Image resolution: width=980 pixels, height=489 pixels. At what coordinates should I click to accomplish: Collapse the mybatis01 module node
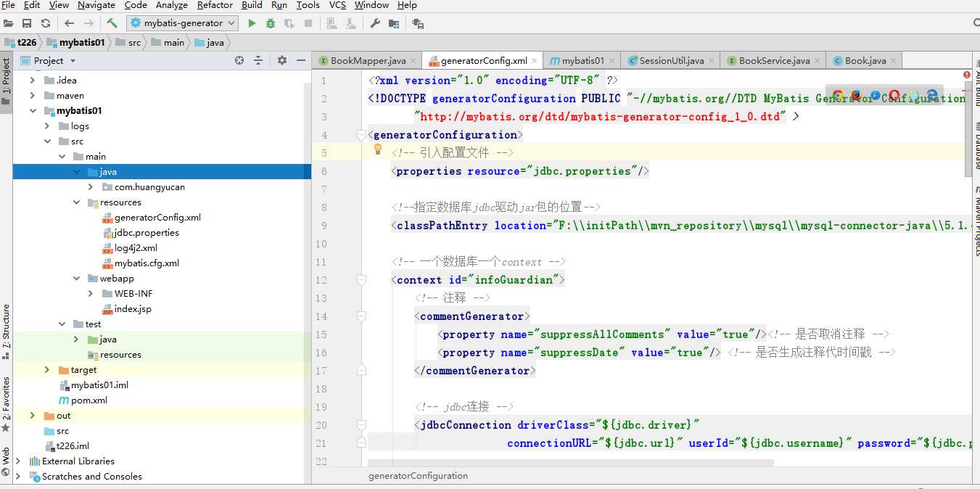[x=32, y=111]
